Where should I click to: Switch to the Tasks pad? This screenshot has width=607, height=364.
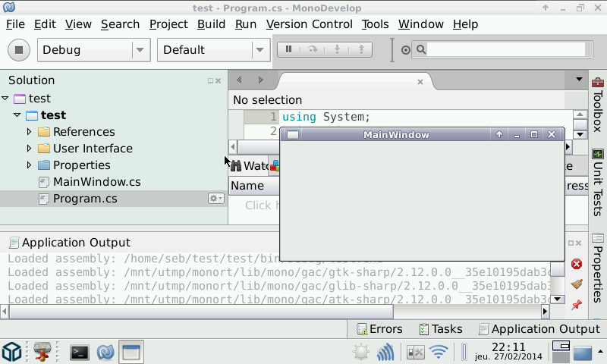[x=440, y=329]
